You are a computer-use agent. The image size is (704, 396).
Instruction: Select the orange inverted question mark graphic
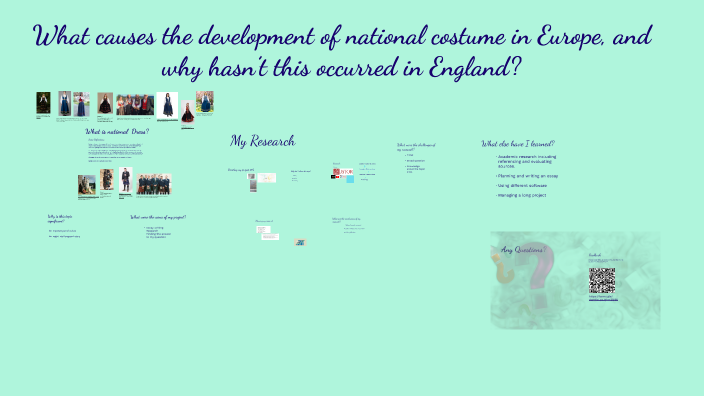click(502, 268)
